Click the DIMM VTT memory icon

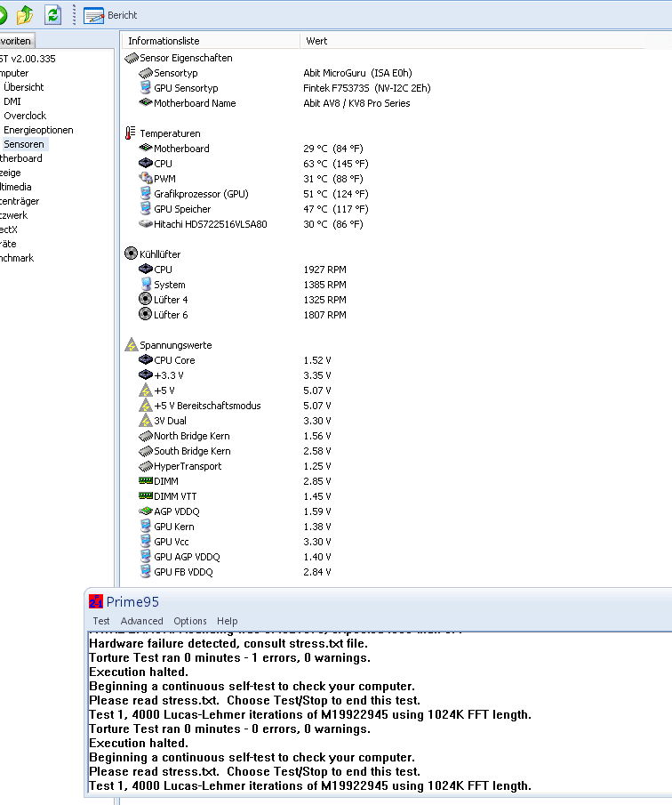146,496
